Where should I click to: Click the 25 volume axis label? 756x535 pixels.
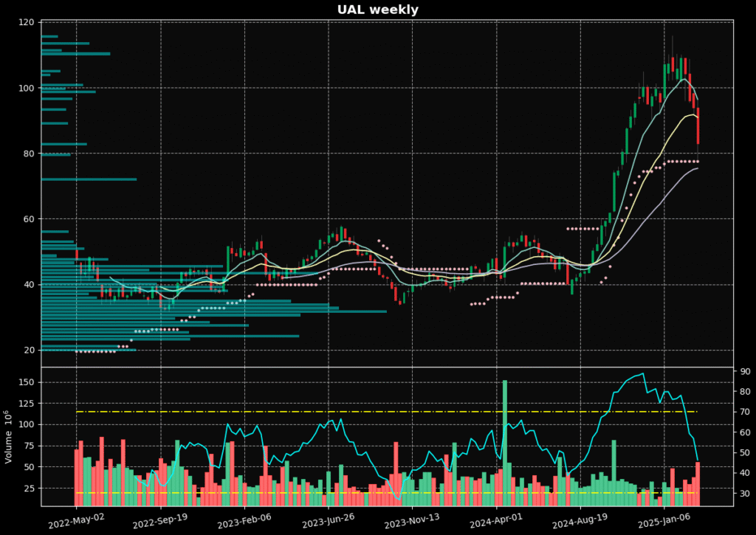(30, 489)
